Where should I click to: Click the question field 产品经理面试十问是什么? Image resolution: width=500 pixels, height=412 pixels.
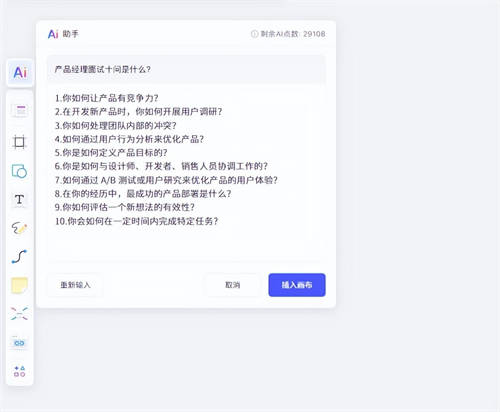186,69
